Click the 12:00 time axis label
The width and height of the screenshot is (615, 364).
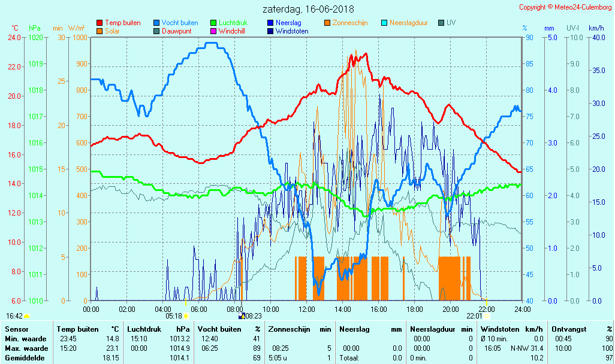307,309
